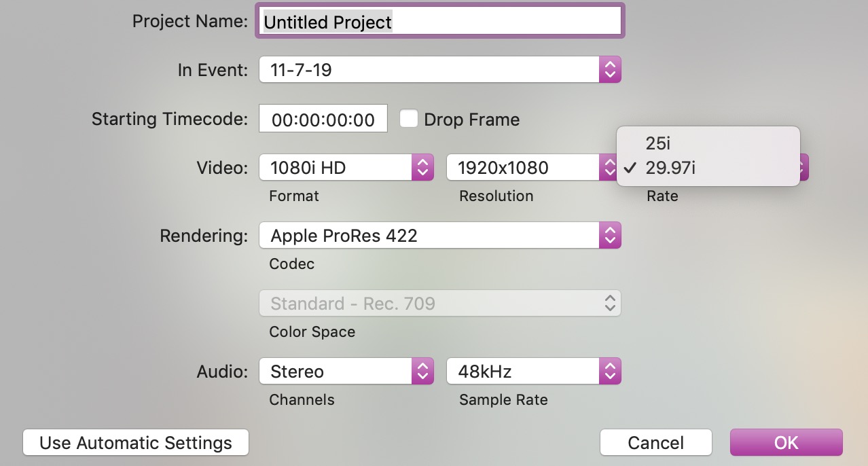Click the partially hidden Rate dropdown arrow
This screenshot has width=868, height=466.
click(x=803, y=168)
